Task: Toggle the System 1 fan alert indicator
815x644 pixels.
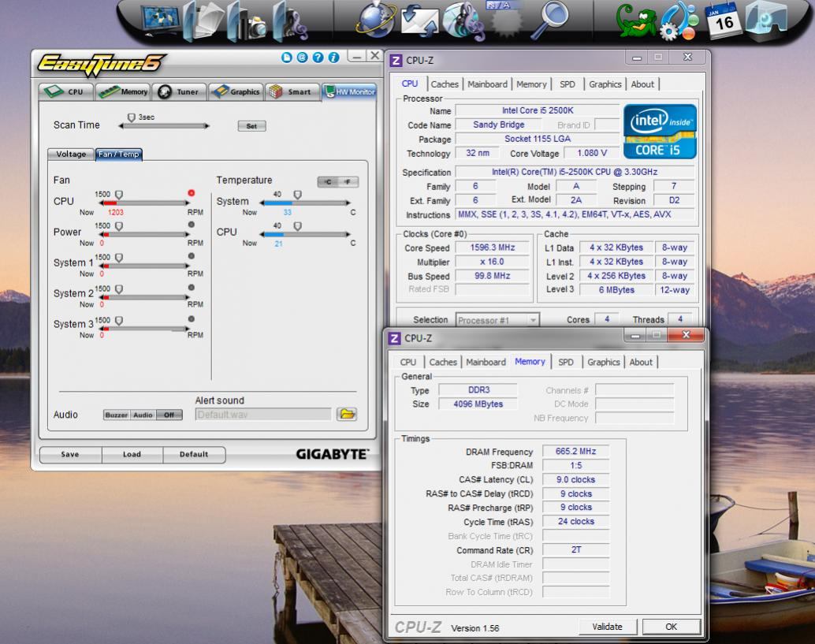Action: point(192,256)
